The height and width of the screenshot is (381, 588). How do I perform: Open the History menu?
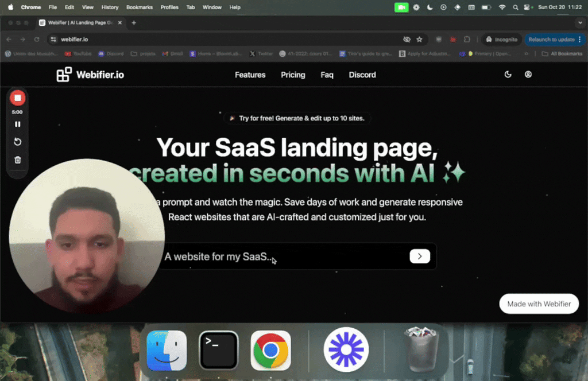(x=110, y=7)
